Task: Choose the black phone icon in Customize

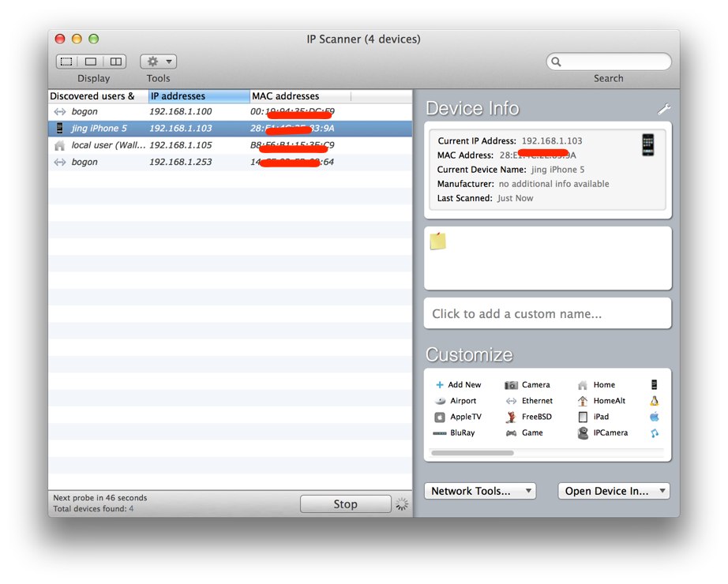Action: [x=655, y=384]
